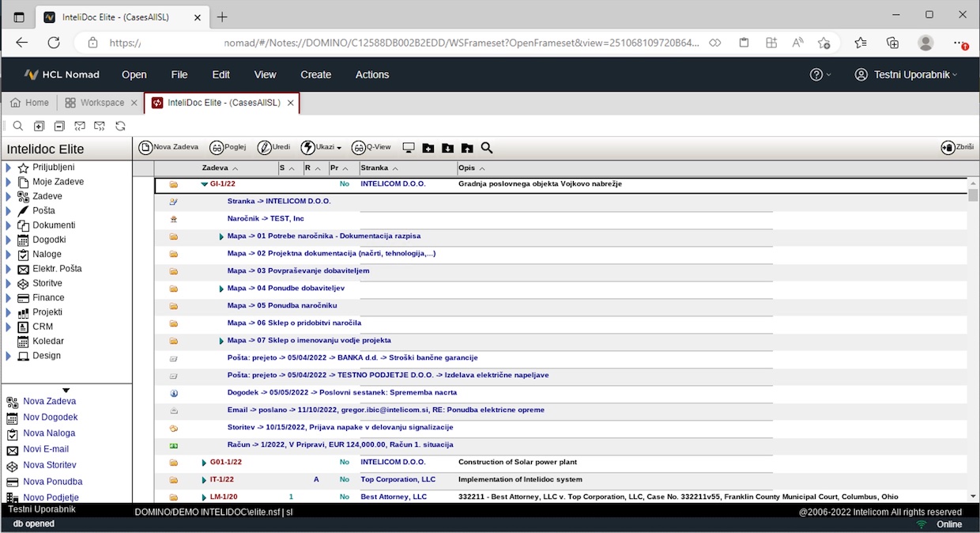The width and height of the screenshot is (980, 533).
Task: Open the View menu
Action: point(265,74)
